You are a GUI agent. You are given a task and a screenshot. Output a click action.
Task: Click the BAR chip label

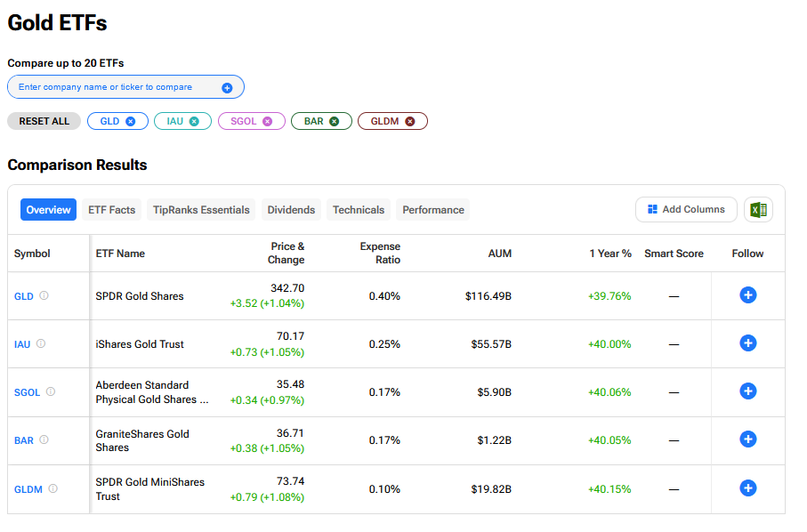[313, 121]
